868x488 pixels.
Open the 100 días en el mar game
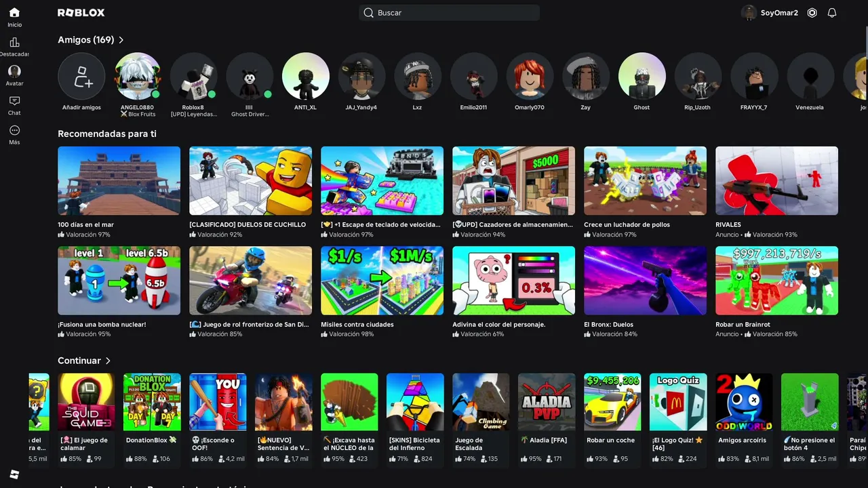[119, 181]
